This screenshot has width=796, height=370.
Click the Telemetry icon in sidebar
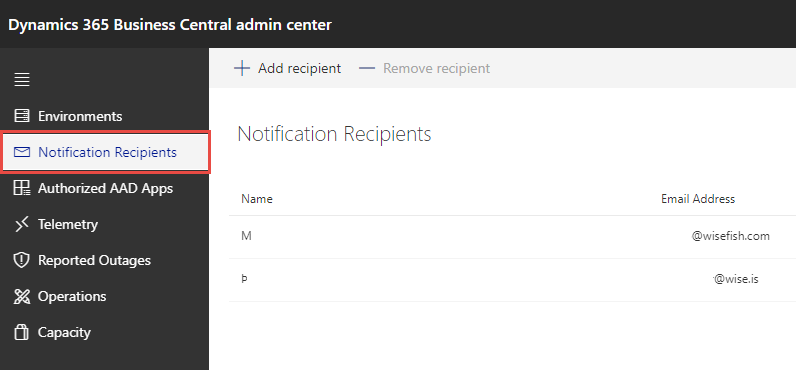(22, 224)
